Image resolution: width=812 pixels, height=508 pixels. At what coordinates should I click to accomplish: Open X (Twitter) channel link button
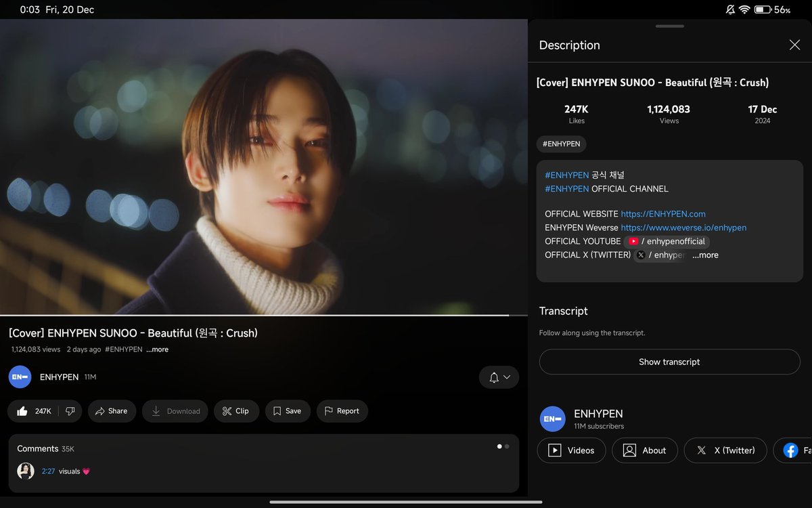pyautogui.click(x=725, y=450)
